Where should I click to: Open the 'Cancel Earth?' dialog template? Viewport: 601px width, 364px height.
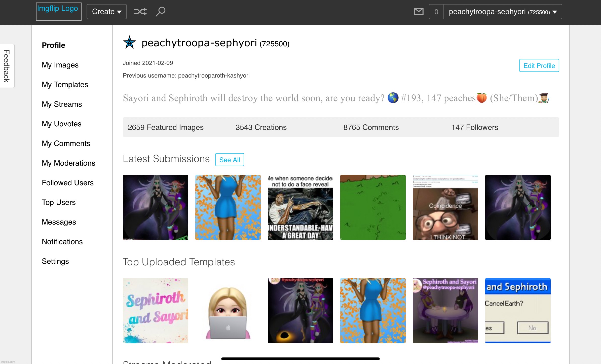[518, 311]
